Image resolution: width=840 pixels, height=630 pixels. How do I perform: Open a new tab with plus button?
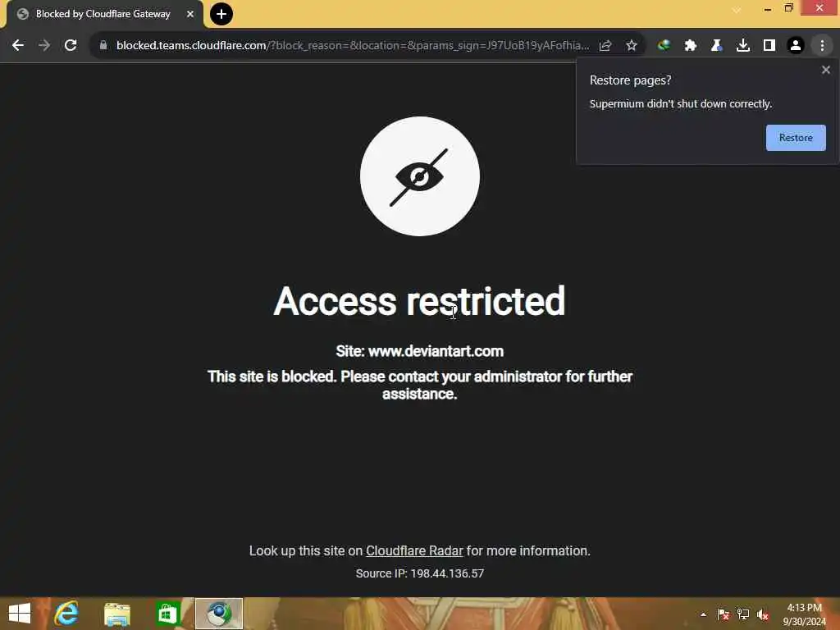[221, 14]
